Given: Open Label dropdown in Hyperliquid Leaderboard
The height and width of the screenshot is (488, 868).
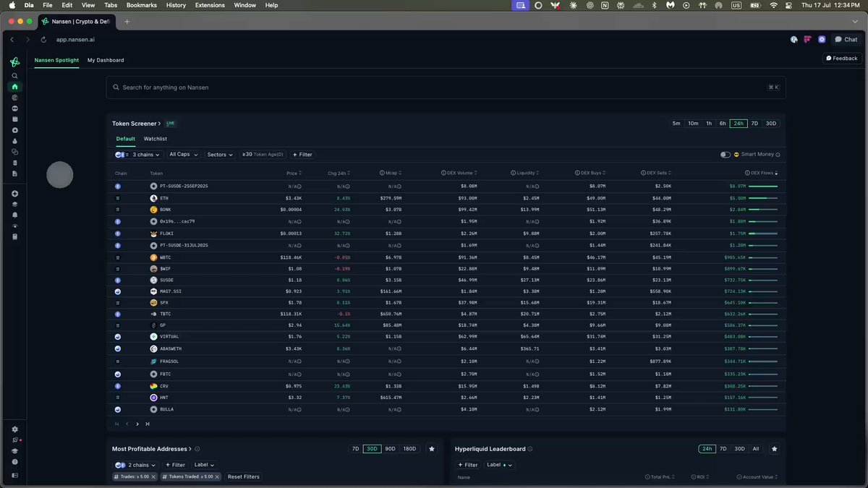Looking at the screenshot, I should (500, 465).
